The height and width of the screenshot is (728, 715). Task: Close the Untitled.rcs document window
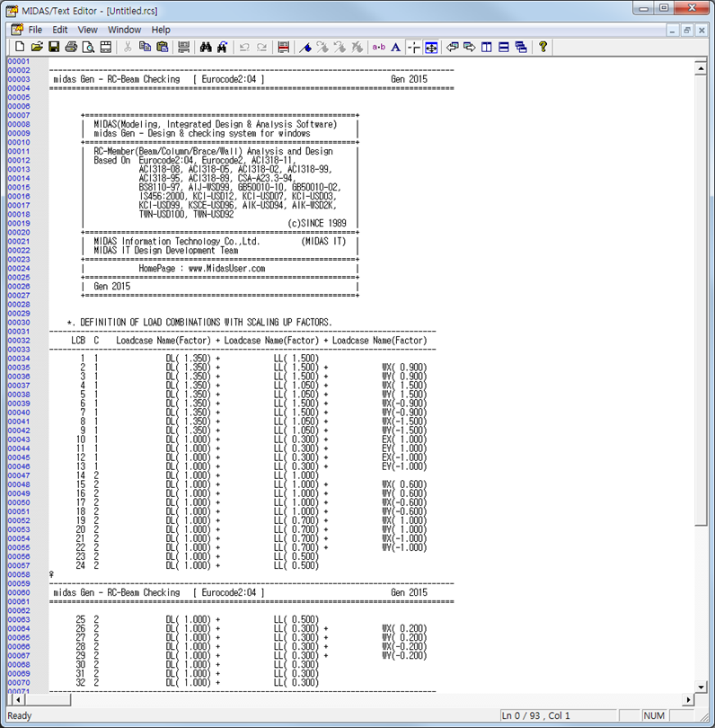click(702, 31)
